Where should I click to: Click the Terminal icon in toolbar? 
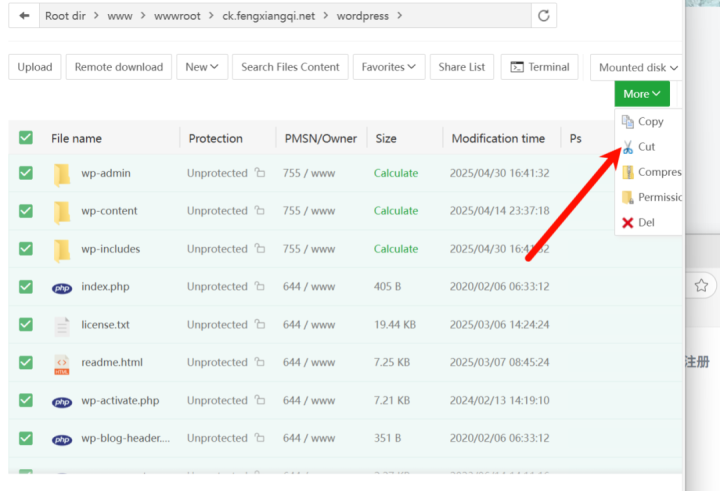pyautogui.click(x=517, y=67)
